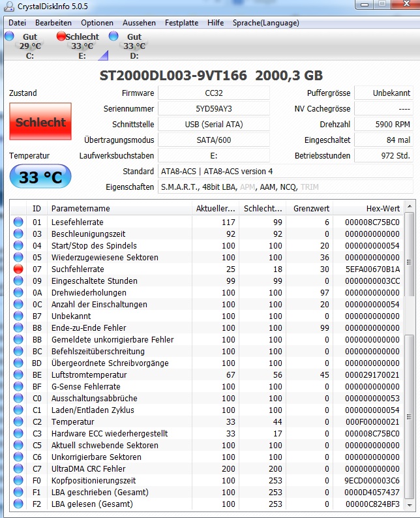Click status orb for B7 Unbekannt
This screenshot has width=420, height=518.
pyautogui.click(x=18, y=316)
